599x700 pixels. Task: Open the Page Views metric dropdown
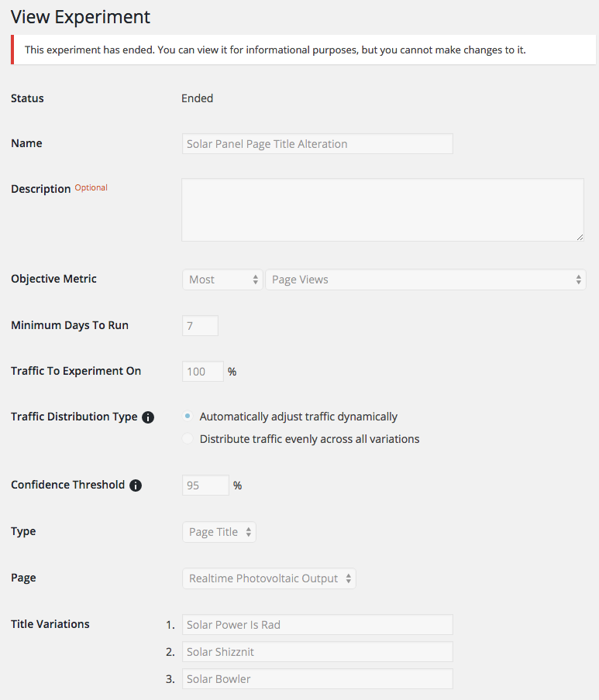425,280
